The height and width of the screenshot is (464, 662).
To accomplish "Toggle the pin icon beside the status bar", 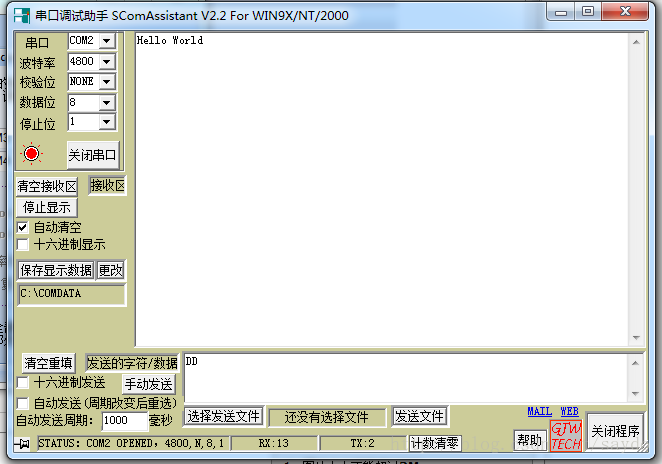I will pos(22,443).
